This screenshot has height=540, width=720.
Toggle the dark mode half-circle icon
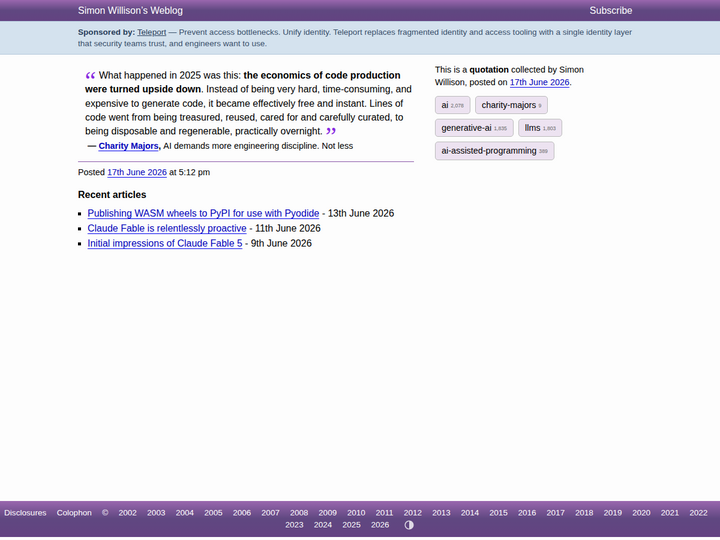(409, 525)
